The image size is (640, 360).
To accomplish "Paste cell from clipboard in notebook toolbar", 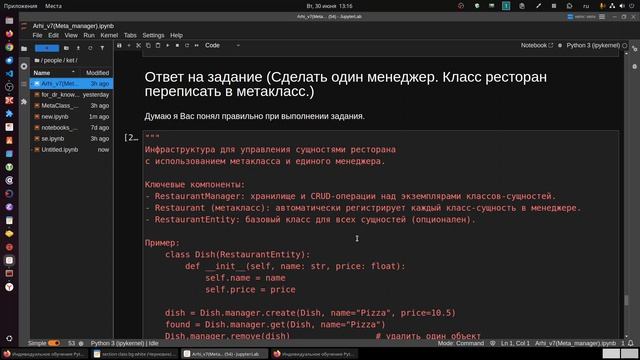I will point(158,45).
